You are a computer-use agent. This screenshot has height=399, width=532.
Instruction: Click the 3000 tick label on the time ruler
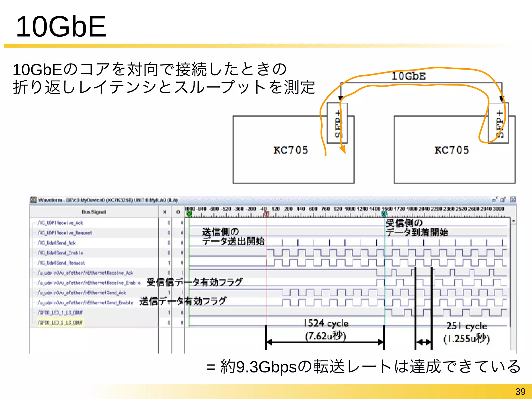[498, 209]
